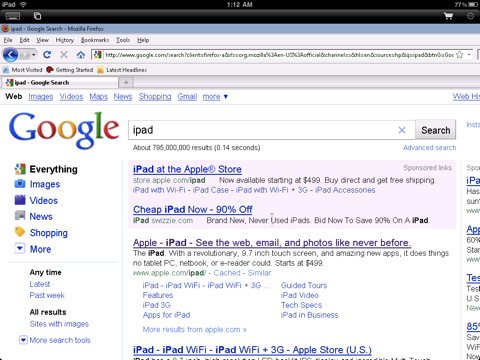Click Shopping link in top Google bar
This screenshot has width=480, height=360.
tap(155, 97)
